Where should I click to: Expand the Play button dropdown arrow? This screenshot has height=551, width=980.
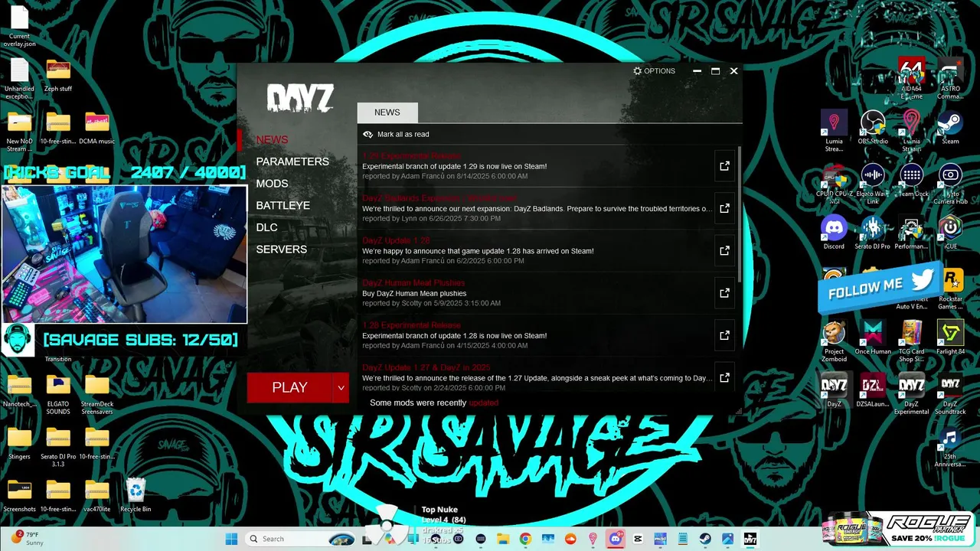341,388
